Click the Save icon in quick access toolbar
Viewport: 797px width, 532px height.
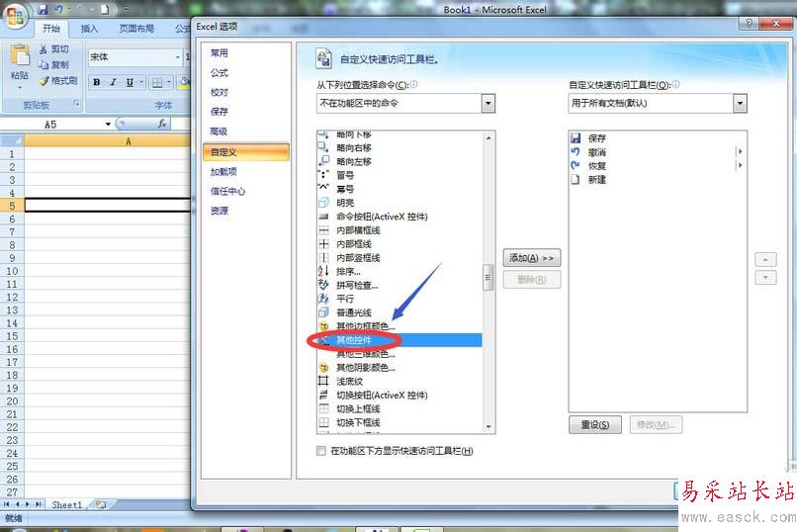click(44, 9)
